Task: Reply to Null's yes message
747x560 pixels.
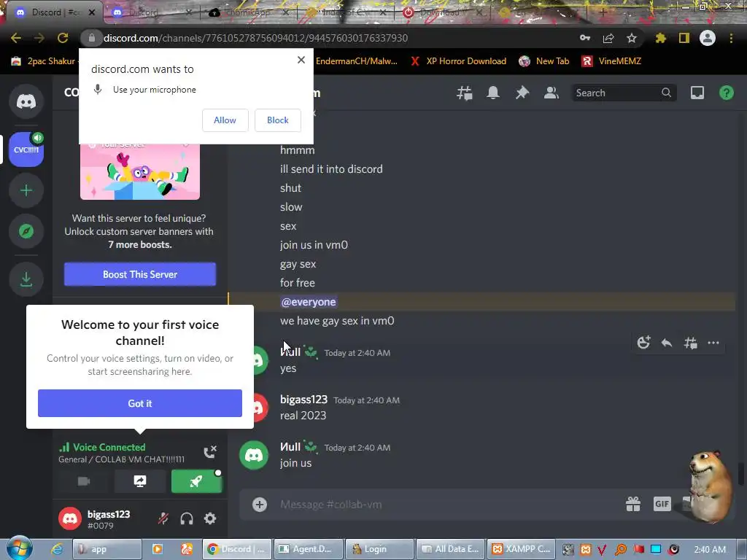Action: (667, 343)
